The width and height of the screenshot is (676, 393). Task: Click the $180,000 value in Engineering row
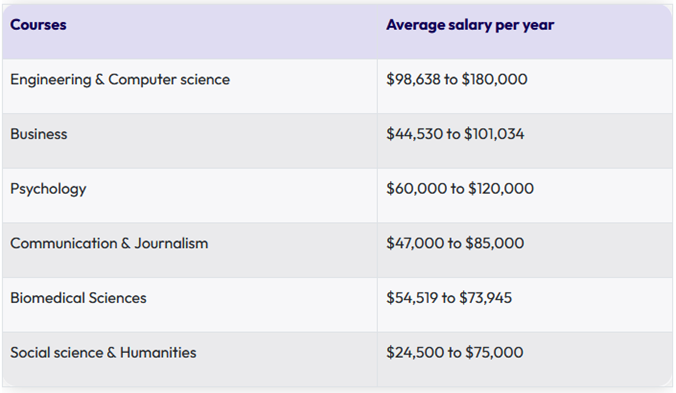(494, 79)
